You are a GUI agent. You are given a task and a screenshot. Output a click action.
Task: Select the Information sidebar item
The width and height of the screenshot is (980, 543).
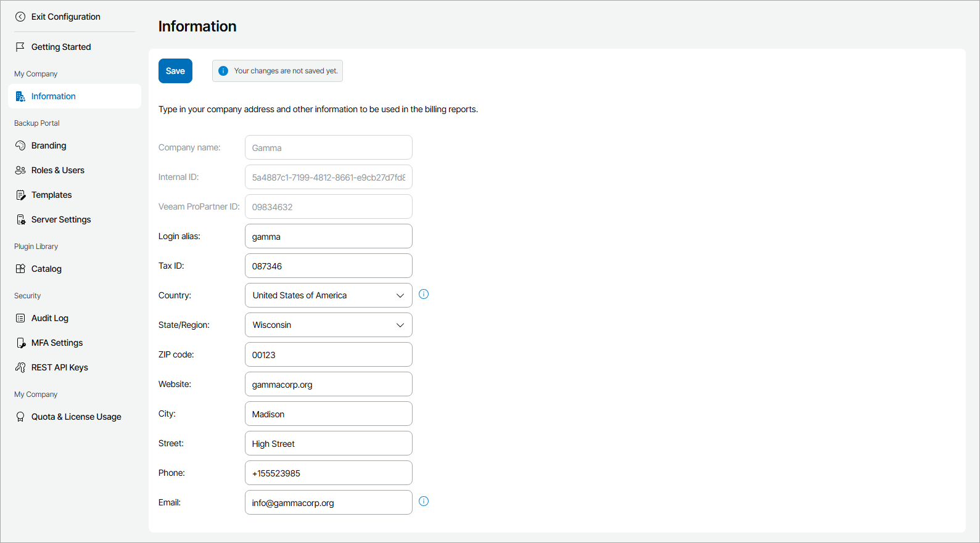pos(54,96)
